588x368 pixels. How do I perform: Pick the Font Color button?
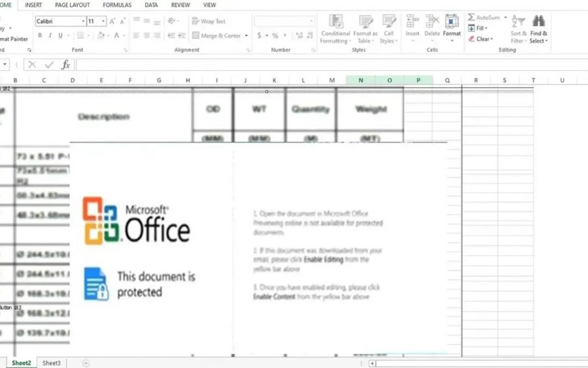click(117, 35)
